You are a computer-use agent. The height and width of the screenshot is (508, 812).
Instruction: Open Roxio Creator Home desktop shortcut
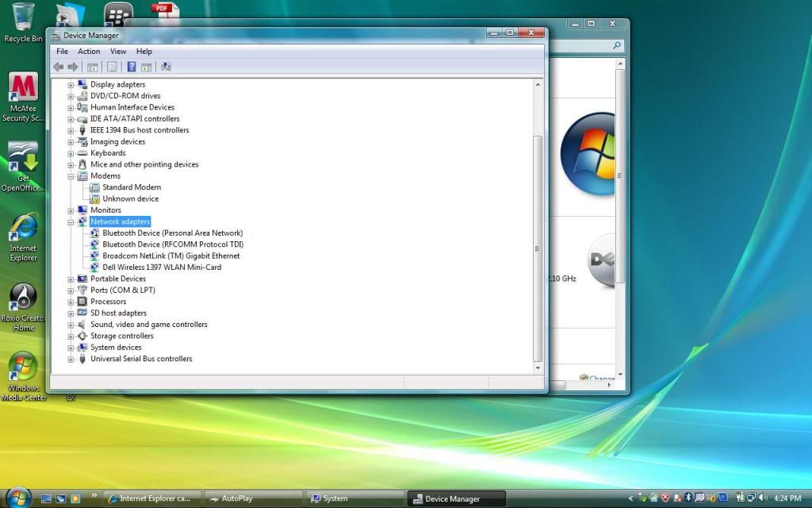[23, 307]
